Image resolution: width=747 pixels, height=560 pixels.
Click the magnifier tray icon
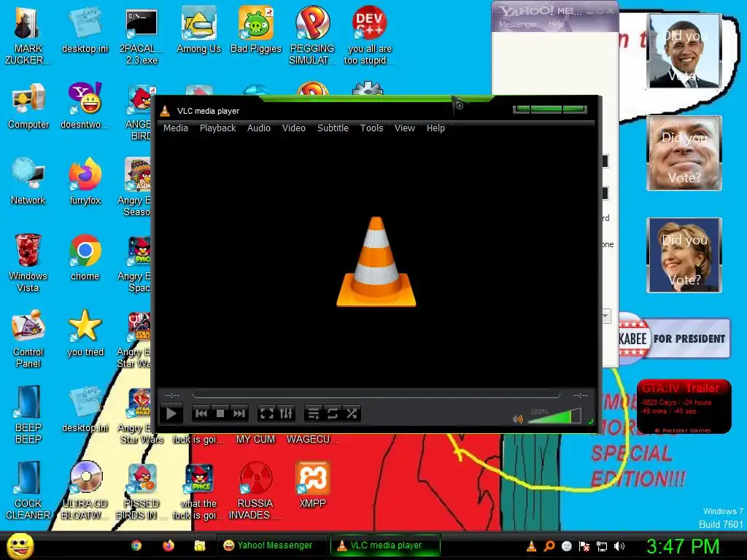549,546
